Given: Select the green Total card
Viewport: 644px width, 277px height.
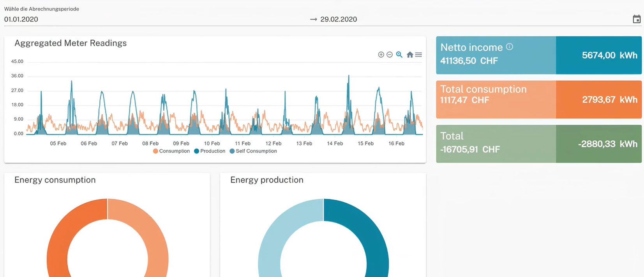Looking at the screenshot, I should [539, 144].
